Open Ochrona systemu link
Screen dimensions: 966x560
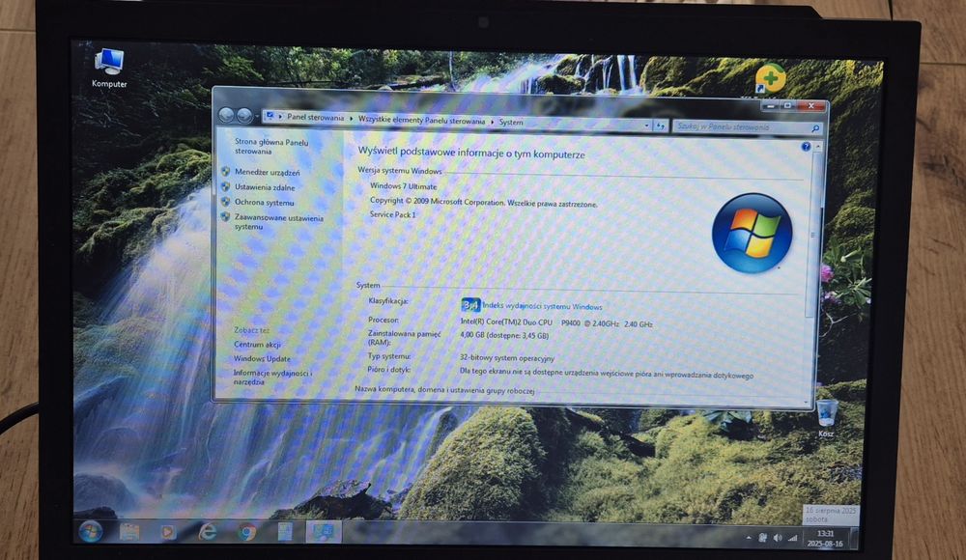point(264,202)
